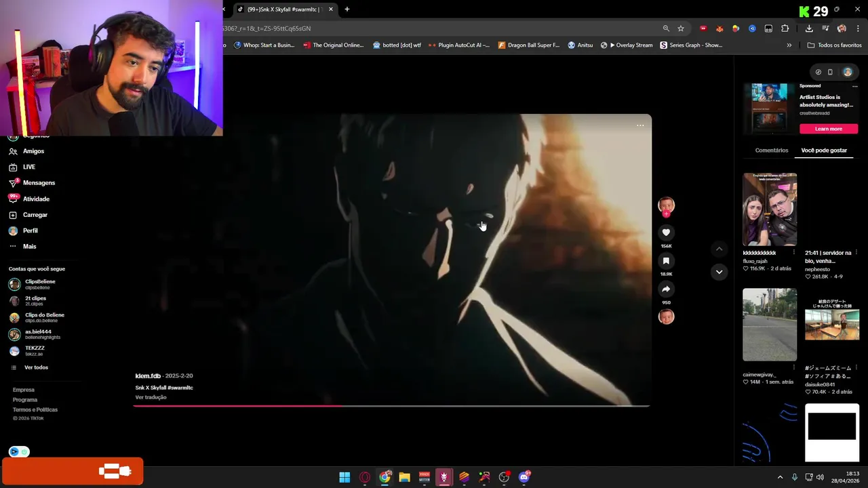Show hidden system tray icons
This screenshot has width=868, height=488.
(780, 477)
